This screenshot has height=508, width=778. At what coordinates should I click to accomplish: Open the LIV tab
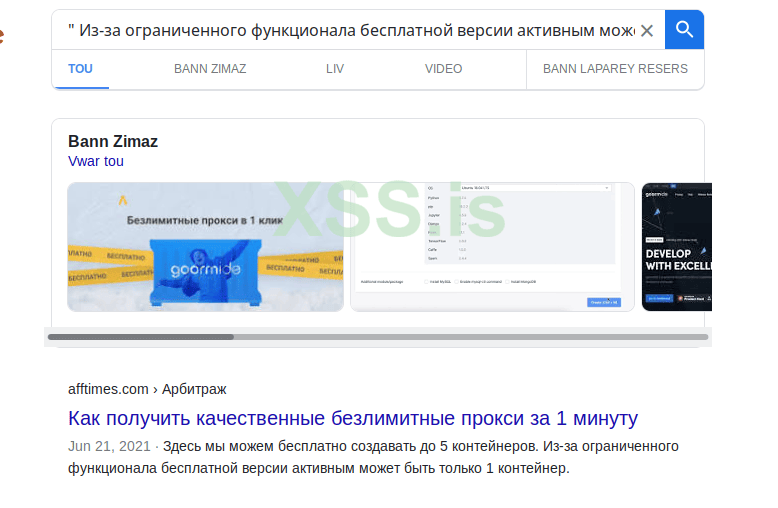click(335, 69)
